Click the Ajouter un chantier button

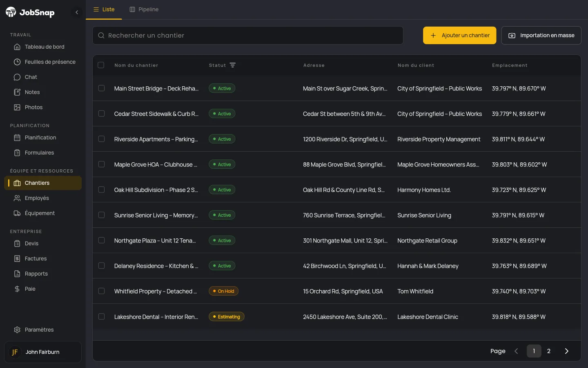pyautogui.click(x=460, y=35)
